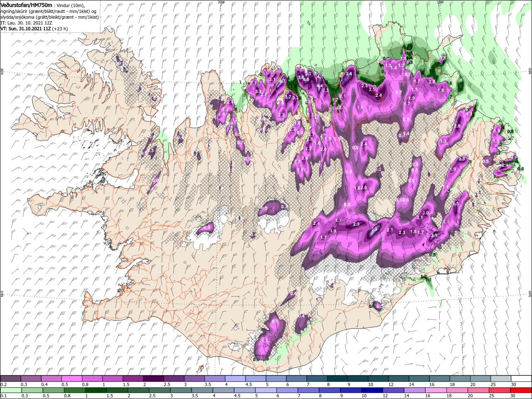Viewport: 532px width, 399px height.
Task: Pick the pale green 0.1 rain legend swatch
Action: tap(11, 390)
